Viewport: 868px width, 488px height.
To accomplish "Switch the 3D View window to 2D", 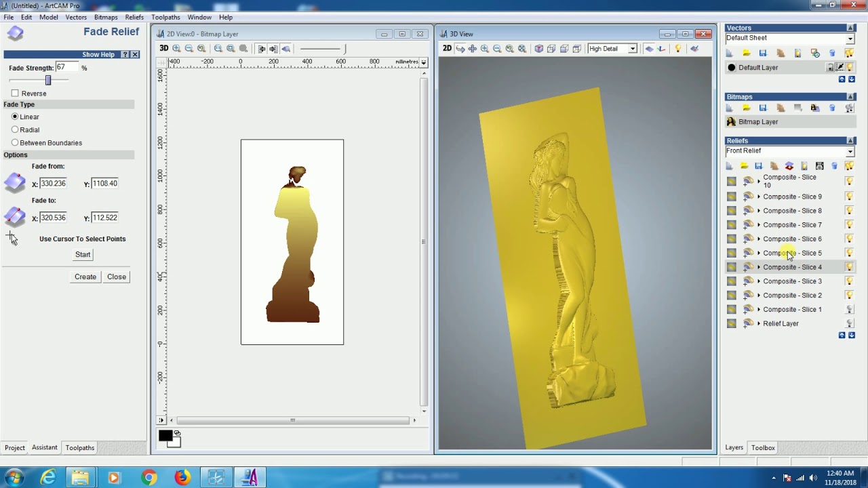I will pyautogui.click(x=447, y=48).
